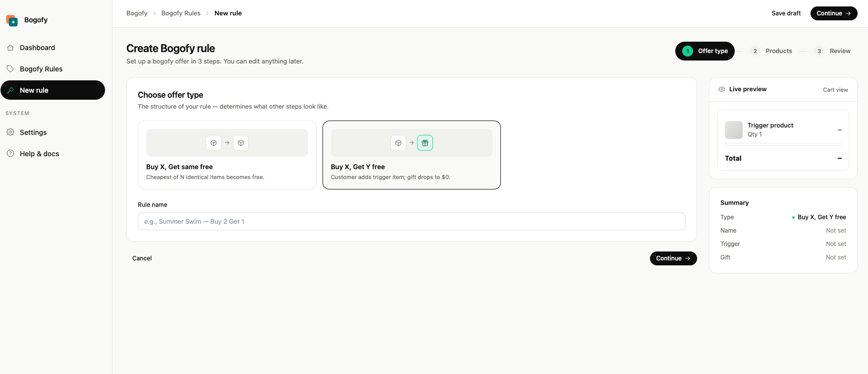
Task: Click the Live preview eye icon
Action: pyautogui.click(x=722, y=89)
